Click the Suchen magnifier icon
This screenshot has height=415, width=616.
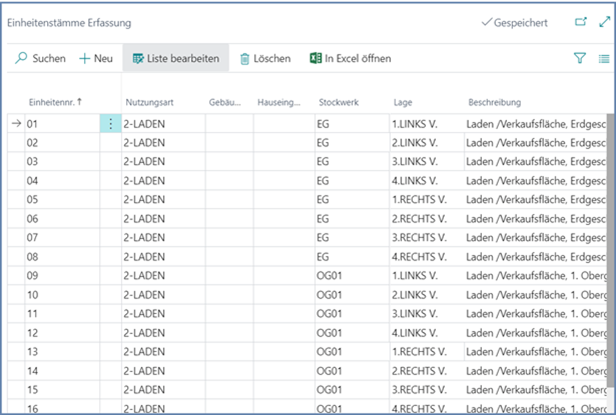click(21, 59)
